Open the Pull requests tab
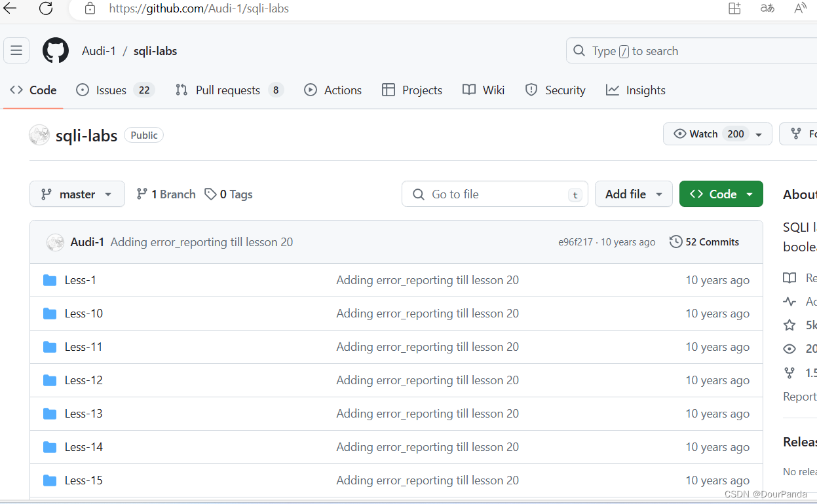 pyautogui.click(x=229, y=90)
